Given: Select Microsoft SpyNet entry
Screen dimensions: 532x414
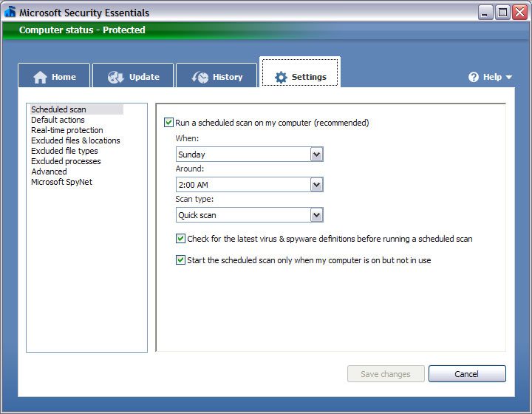Looking at the screenshot, I should coord(61,182).
